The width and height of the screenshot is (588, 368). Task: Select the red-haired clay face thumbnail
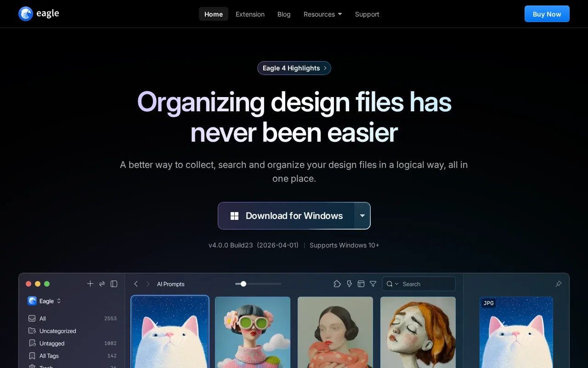[x=418, y=332]
